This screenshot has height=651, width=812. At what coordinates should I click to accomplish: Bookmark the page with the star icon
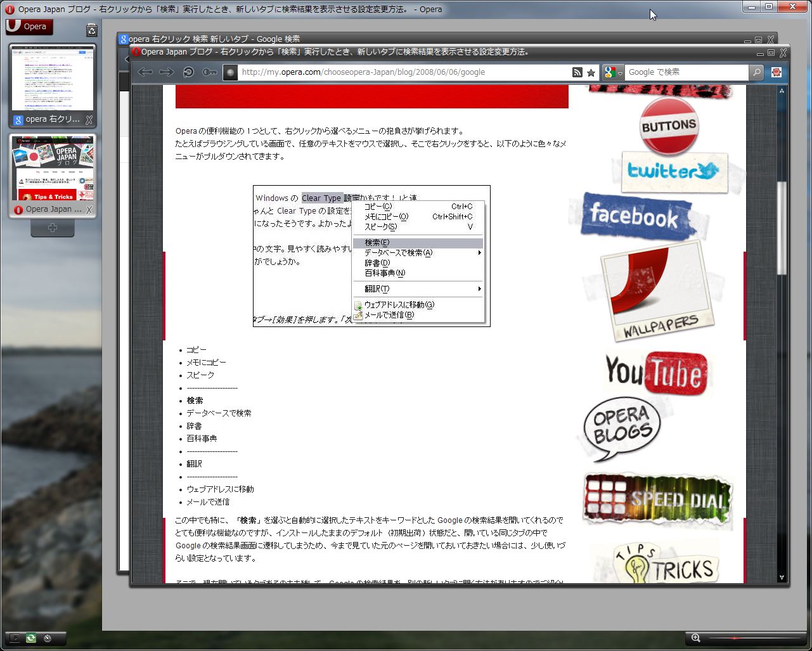pyautogui.click(x=591, y=72)
